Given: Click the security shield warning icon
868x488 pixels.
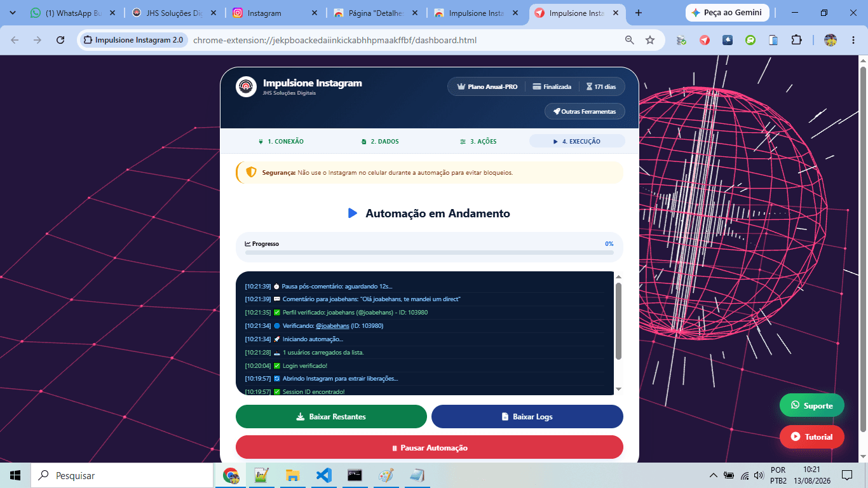Looking at the screenshot, I should [251, 172].
